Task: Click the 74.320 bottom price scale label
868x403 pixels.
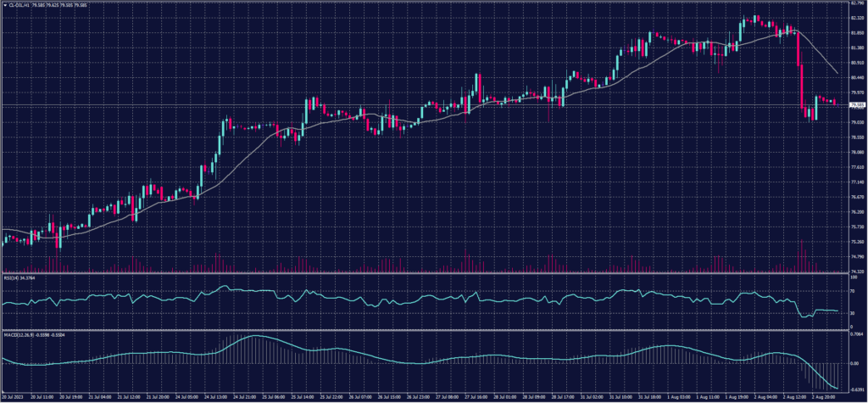Action: [856, 271]
